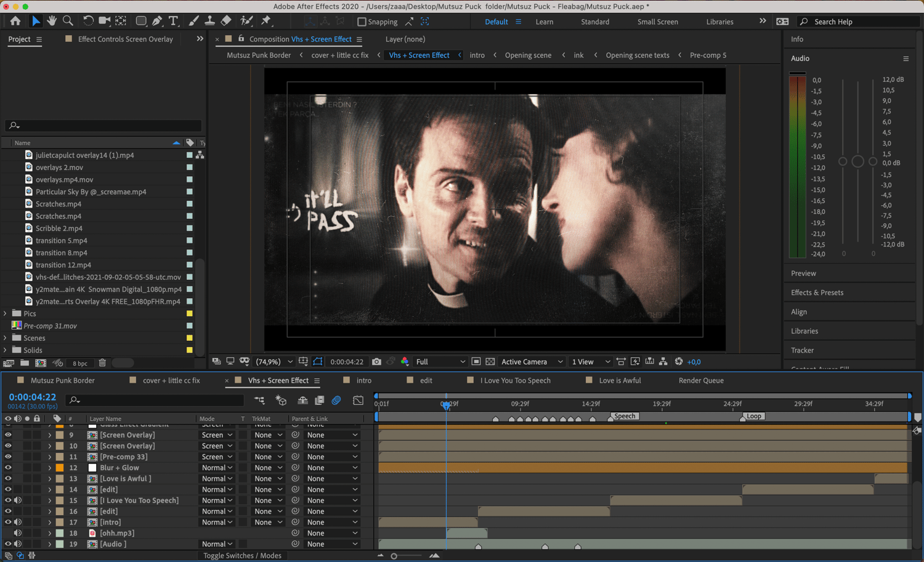Image resolution: width=924 pixels, height=562 pixels.
Task: Expand the Solids folder
Action: (x=6, y=350)
